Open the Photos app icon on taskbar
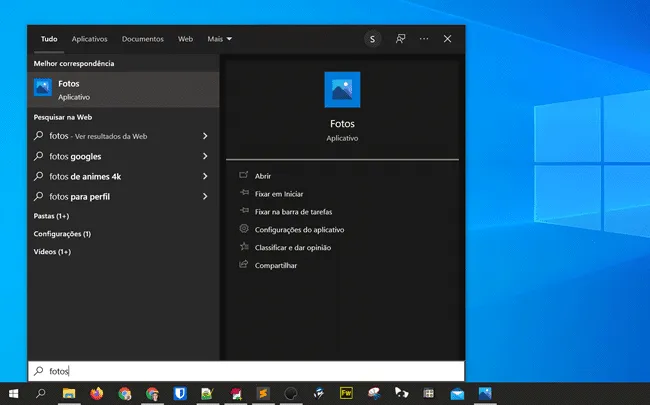This screenshot has height=405, width=650. [x=485, y=393]
